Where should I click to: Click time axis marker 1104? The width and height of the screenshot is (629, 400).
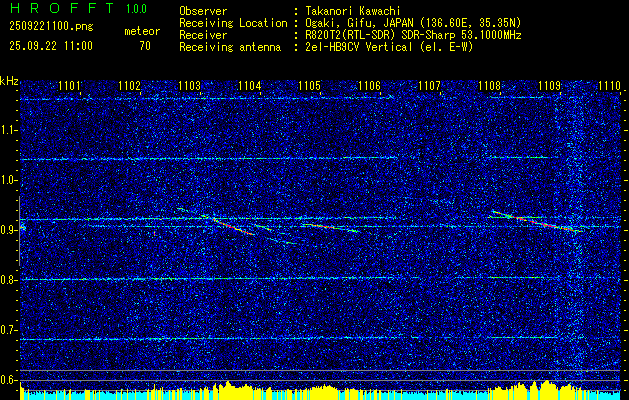pos(250,86)
